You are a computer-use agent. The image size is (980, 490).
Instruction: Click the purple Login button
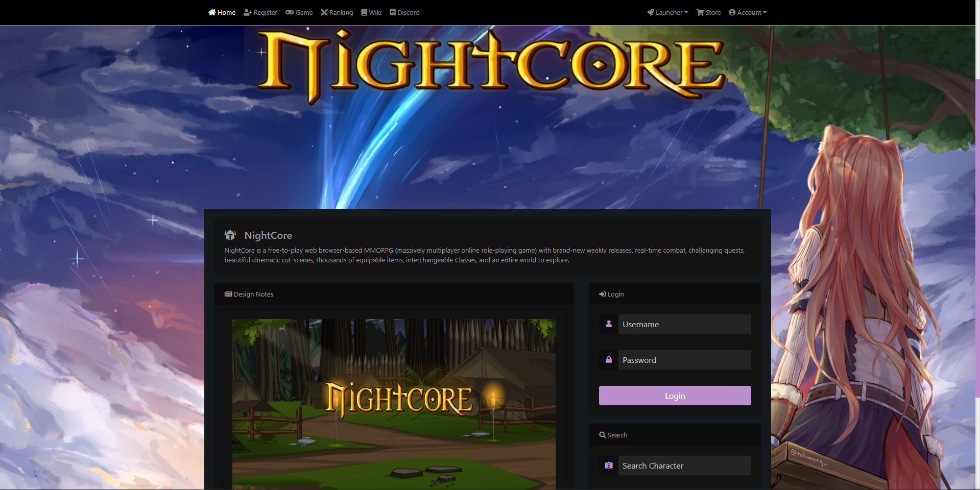pyautogui.click(x=675, y=396)
